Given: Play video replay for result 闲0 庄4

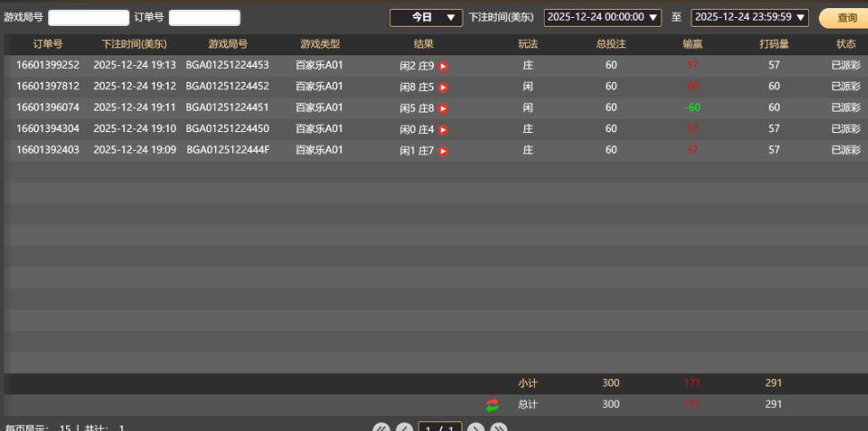Looking at the screenshot, I should point(443,129).
